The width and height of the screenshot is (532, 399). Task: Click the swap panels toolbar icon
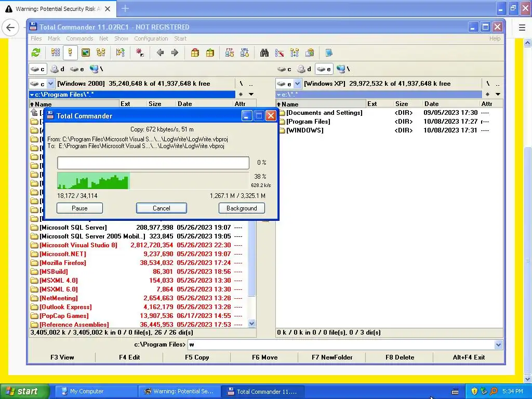[x=121, y=52]
